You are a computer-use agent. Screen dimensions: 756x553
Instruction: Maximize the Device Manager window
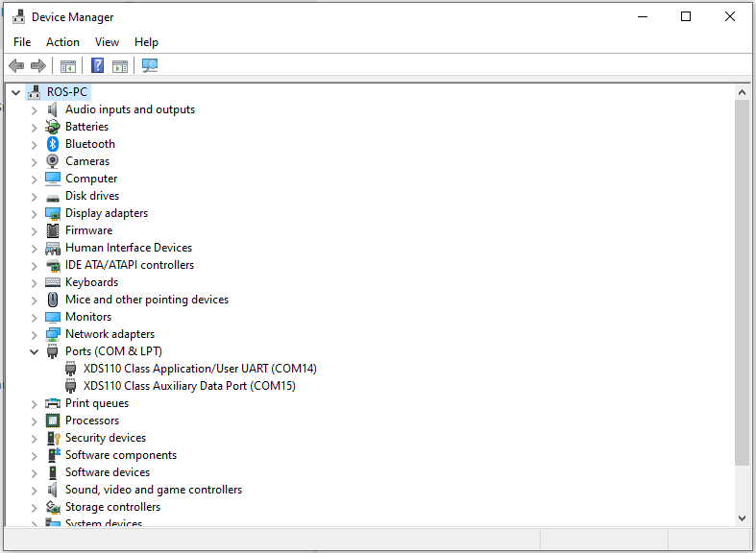(x=686, y=17)
